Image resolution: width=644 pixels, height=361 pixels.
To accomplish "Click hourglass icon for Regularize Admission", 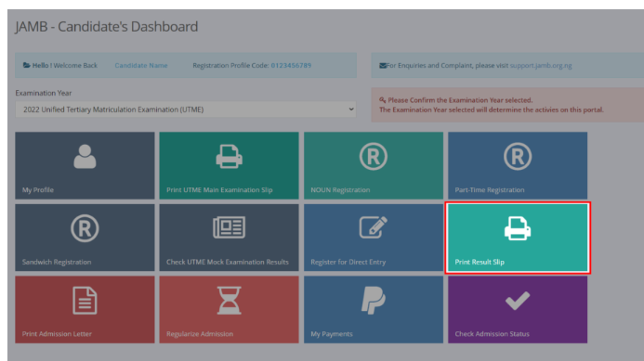I will 230,301.
